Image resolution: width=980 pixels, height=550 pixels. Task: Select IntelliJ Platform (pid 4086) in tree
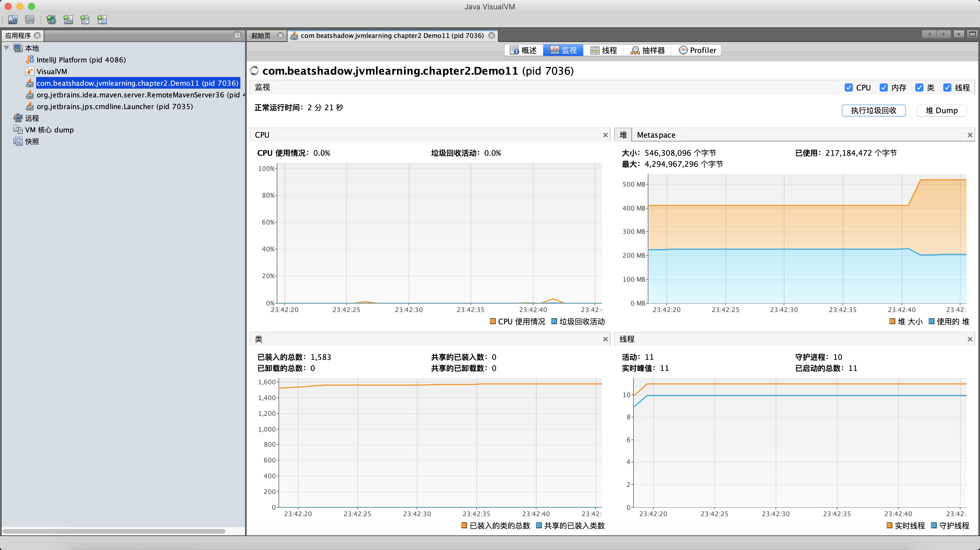pyautogui.click(x=81, y=60)
